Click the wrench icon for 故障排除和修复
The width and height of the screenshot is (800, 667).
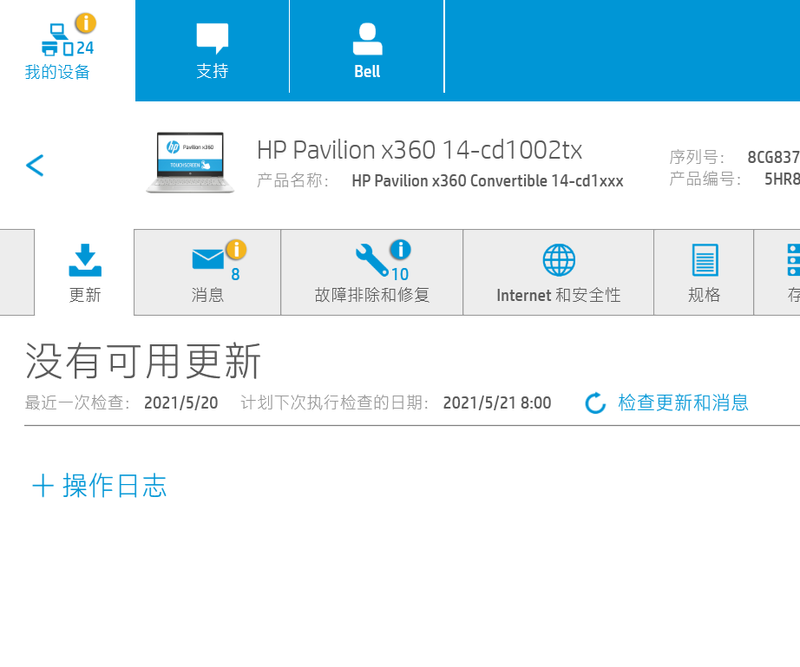click(x=371, y=259)
